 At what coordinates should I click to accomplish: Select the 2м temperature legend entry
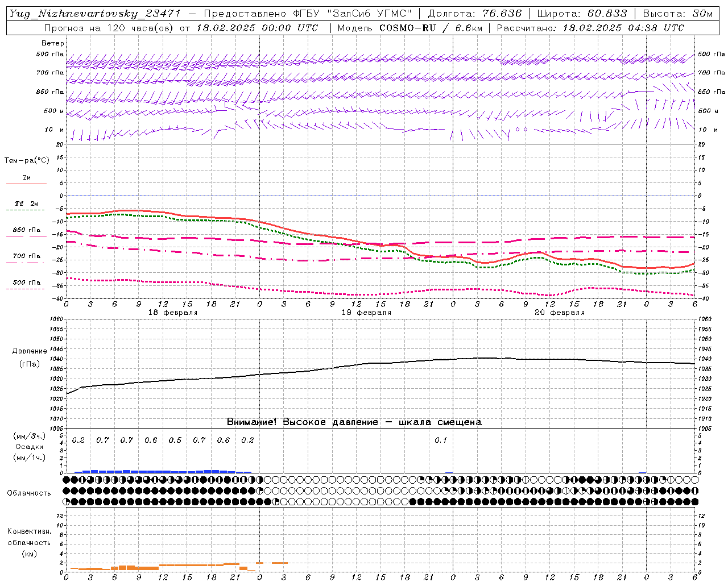pyautogui.click(x=27, y=178)
